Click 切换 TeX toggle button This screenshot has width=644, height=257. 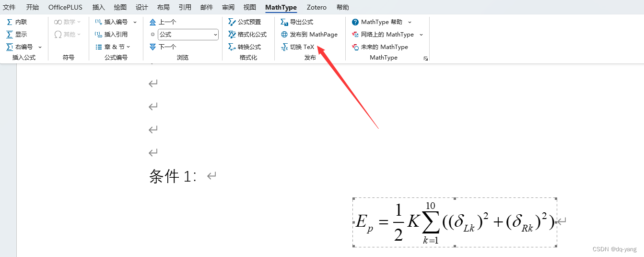point(298,47)
